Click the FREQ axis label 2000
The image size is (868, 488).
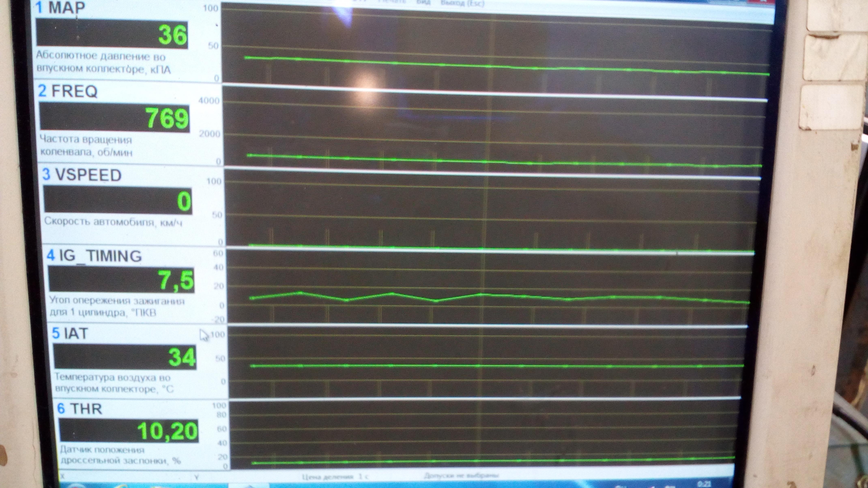[x=209, y=134]
